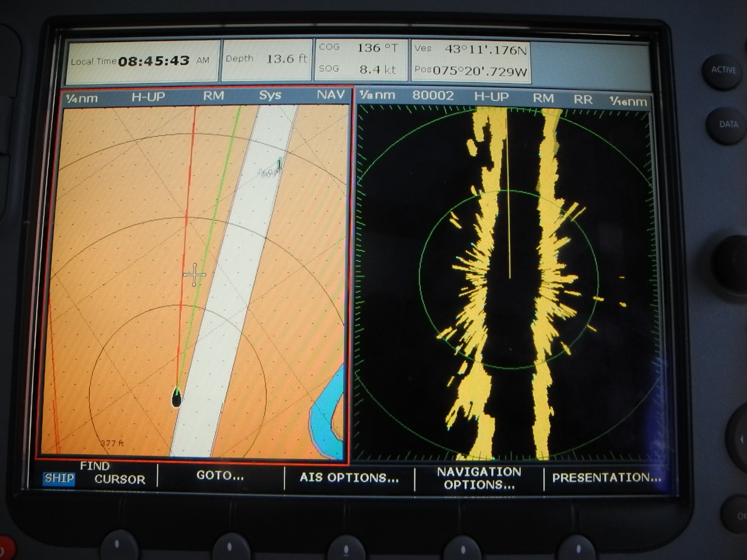747x560 pixels.
Task: Click the chart NAV label
Action: 330,95
